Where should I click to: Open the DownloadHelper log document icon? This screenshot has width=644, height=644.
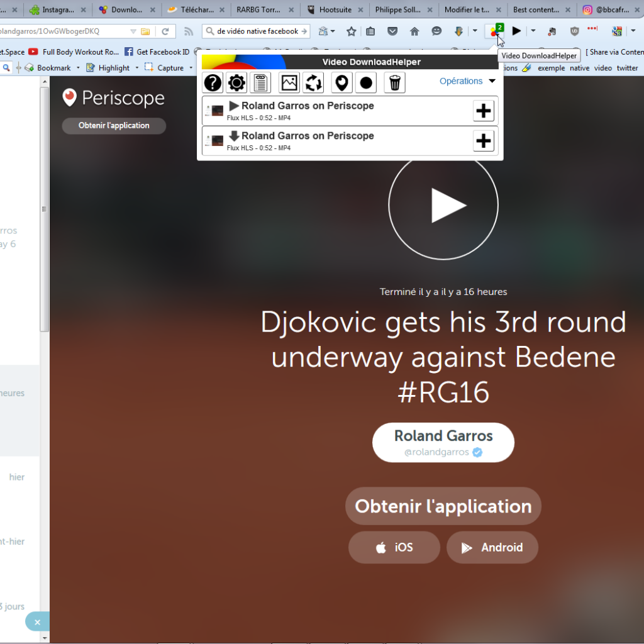260,82
